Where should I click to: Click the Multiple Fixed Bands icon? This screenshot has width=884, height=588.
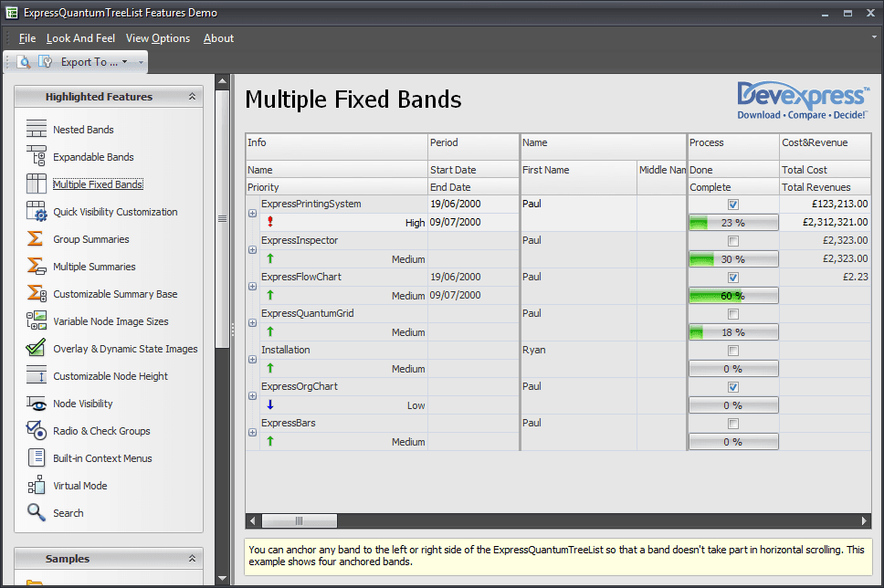(x=37, y=184)
